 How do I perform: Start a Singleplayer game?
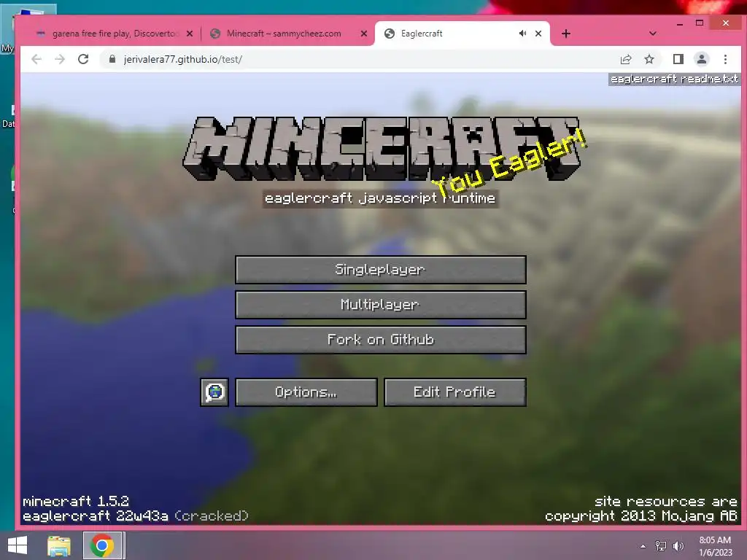[x=381, y=270]
